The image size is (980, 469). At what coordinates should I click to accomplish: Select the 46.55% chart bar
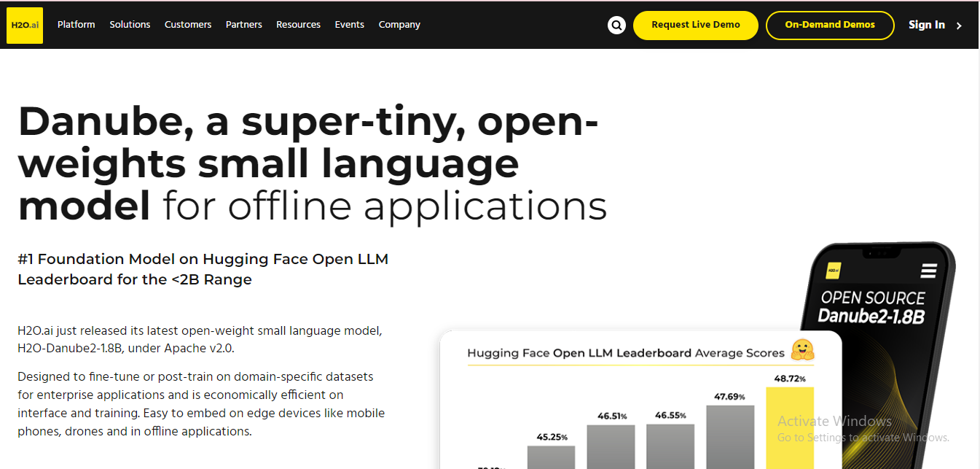click(x=670, y=446)
